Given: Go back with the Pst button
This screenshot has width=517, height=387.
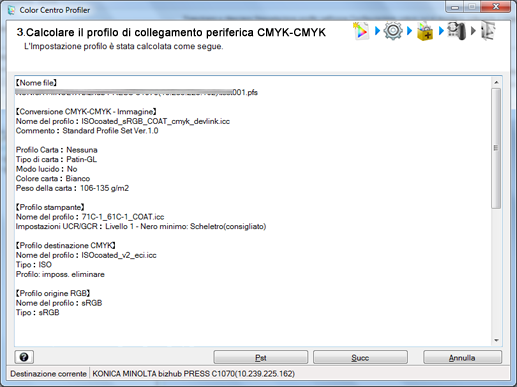Looking at the screenshot, I should (261, 358).
